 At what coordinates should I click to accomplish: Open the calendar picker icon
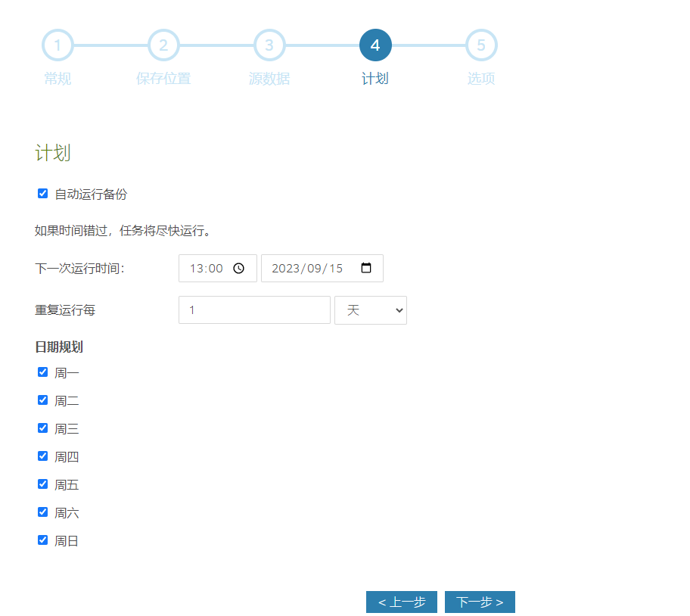(366, 269)
